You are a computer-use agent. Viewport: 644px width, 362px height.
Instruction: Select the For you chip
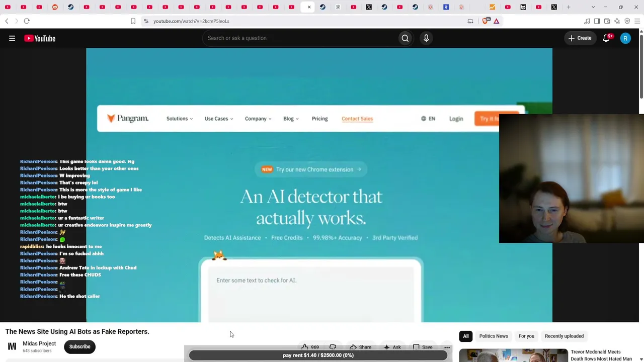[526, 336]
